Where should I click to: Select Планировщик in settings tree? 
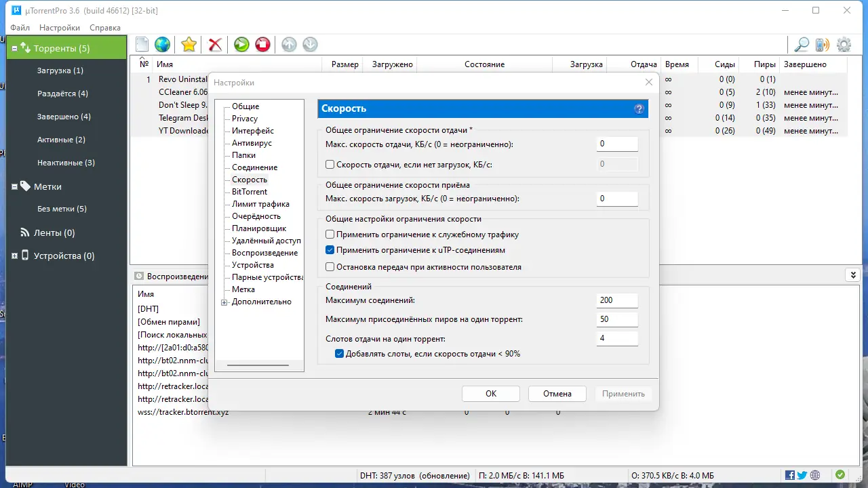259,228
